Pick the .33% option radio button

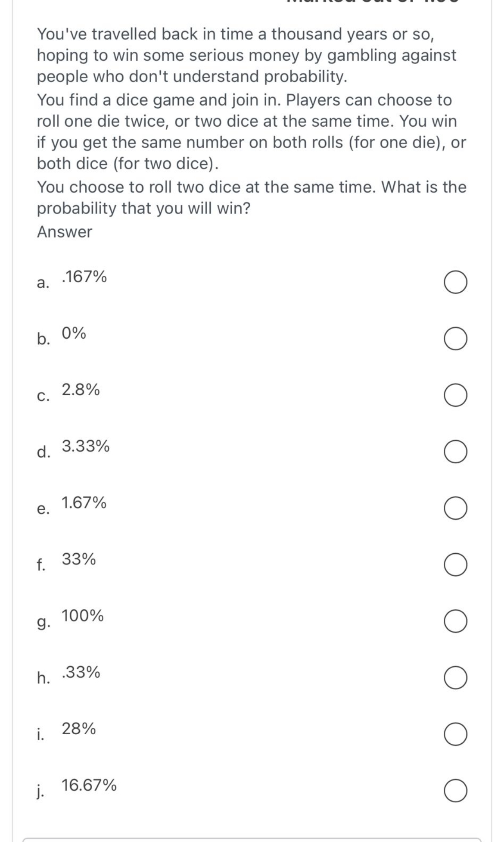[x=455, y=678]
